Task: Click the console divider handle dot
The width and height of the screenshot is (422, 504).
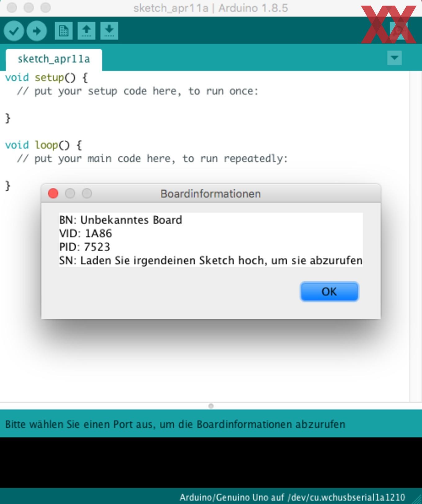Action: [211, 406]
